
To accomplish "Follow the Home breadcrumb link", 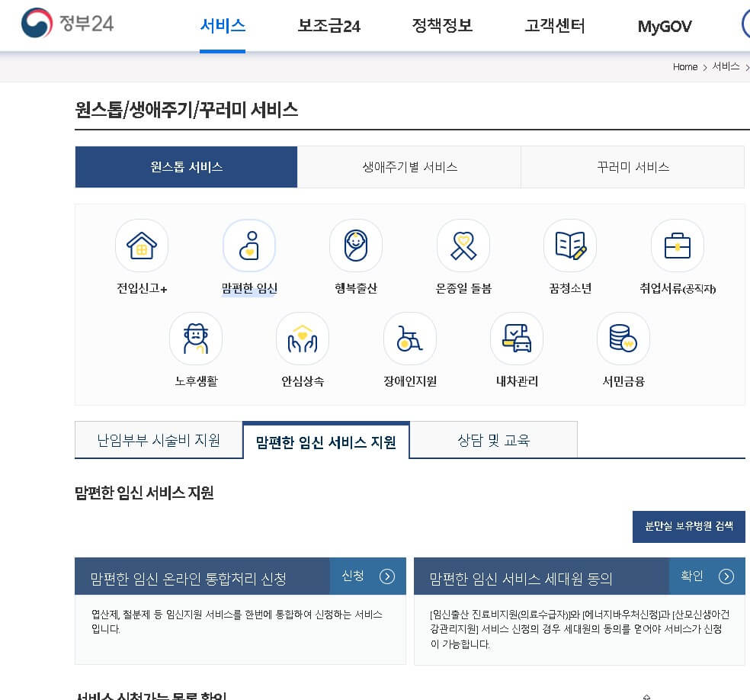I will [x=684, y=67].
